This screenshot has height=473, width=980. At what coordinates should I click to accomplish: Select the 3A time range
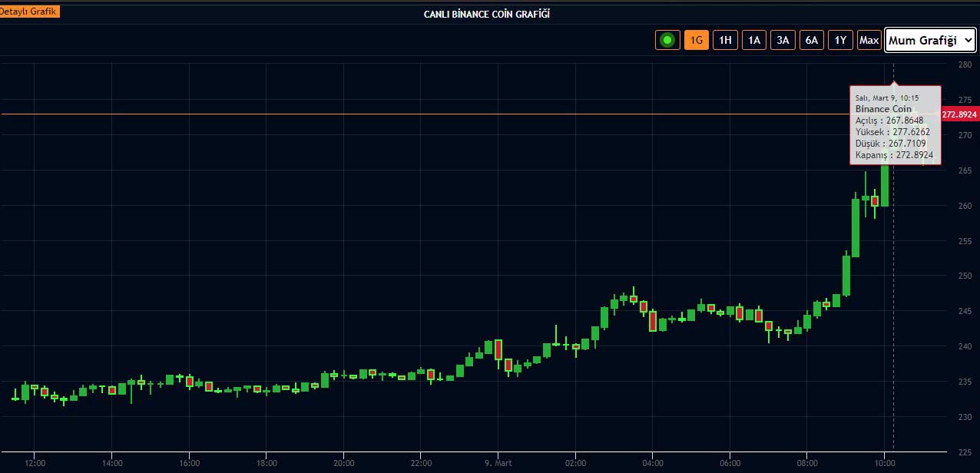[x=783, y=40]
